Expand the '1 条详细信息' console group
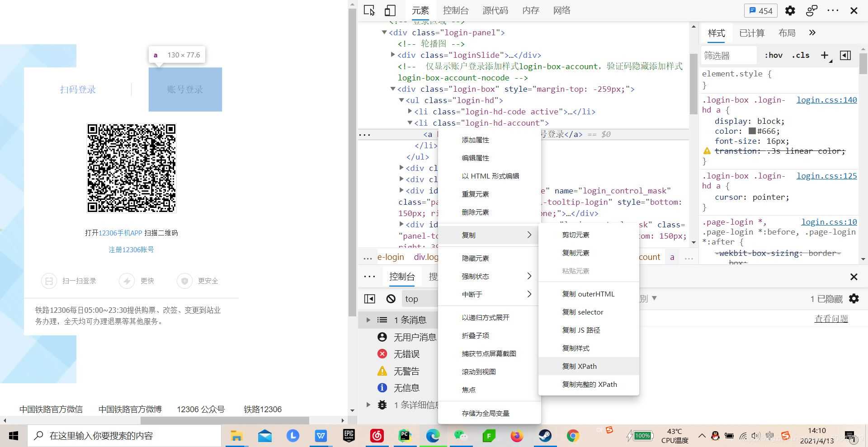 [x=368, y=405]
